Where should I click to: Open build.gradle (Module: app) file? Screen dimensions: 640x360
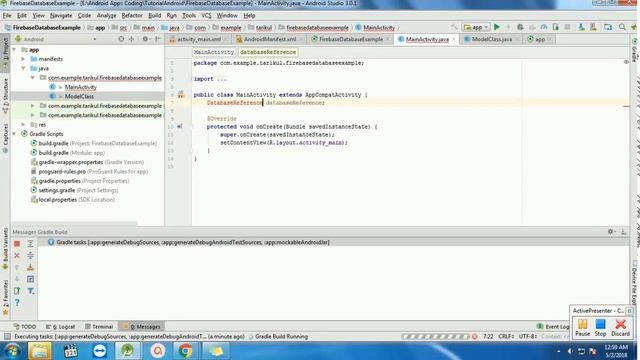point(71,153)
